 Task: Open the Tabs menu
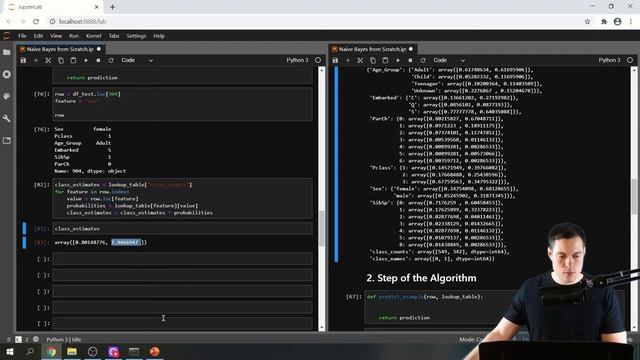(x=114, y=36)
